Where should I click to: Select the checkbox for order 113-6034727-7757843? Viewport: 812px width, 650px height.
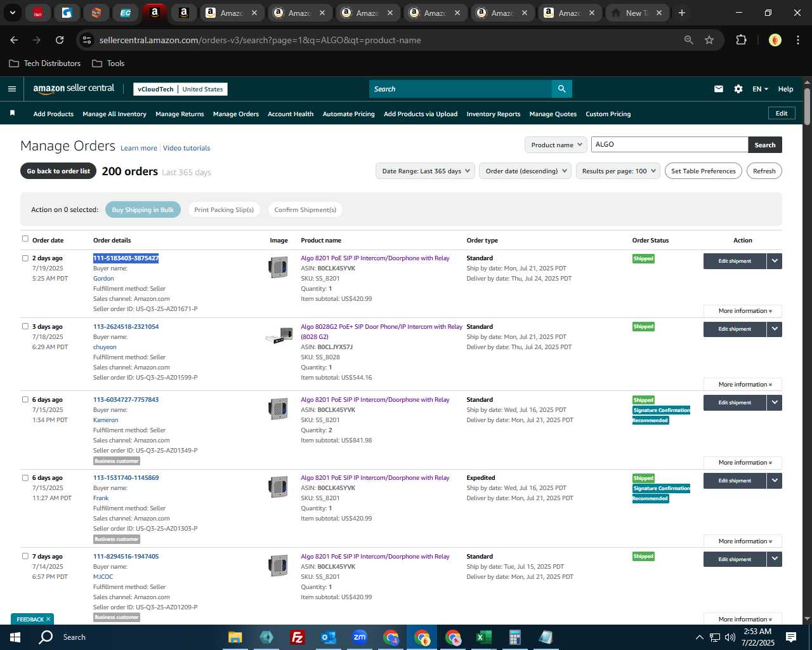pyautogui.click(x=25, y=399)
